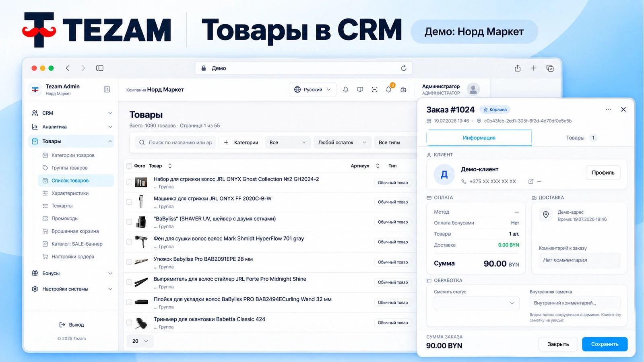Open the page size 20 dropdown
The width and height of the screenshot is (644, 362).
(140, 341)
